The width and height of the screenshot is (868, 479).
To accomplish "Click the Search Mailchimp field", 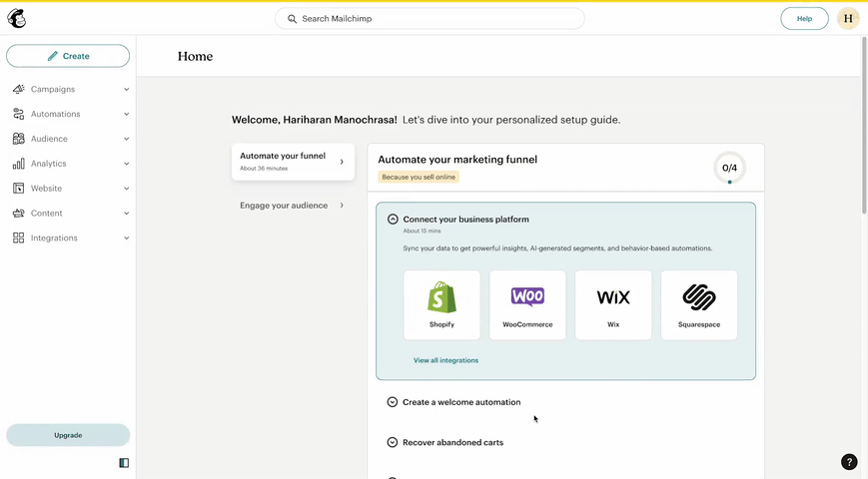I will coord(430,18).
